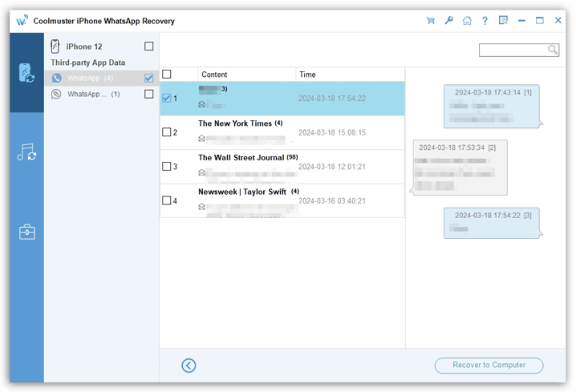Click timestamp 2024-03-16 03:40:21

(331, 200)
